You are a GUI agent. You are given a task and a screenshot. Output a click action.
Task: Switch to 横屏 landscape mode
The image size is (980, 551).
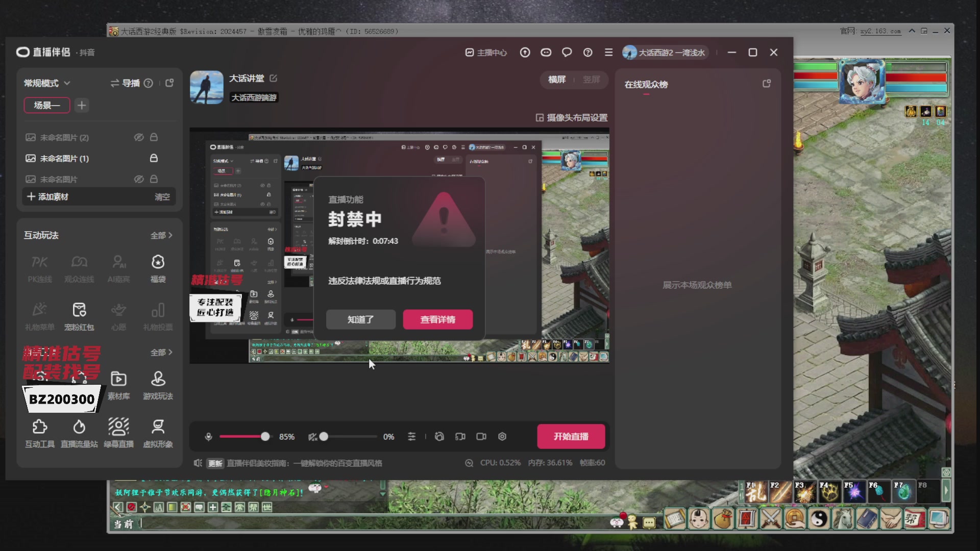point(557,80)
